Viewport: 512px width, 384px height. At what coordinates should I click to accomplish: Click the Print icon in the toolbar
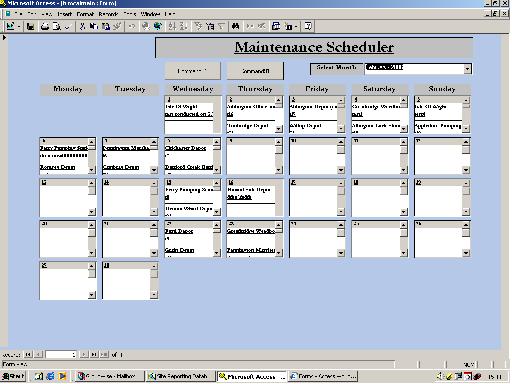coord(45,26)
